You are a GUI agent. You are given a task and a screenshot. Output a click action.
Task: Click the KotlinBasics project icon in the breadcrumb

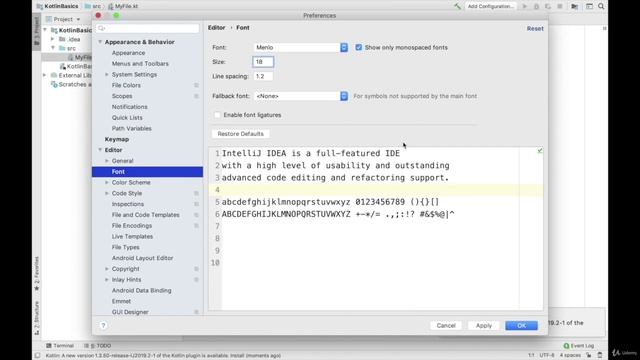pyautogui.click(x=40, y=7)
